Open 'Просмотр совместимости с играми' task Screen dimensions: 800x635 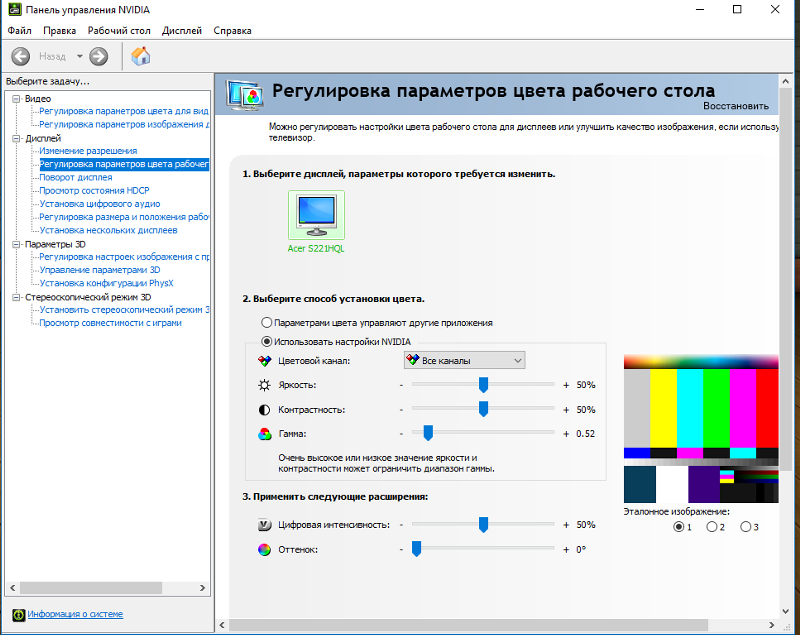110,323
